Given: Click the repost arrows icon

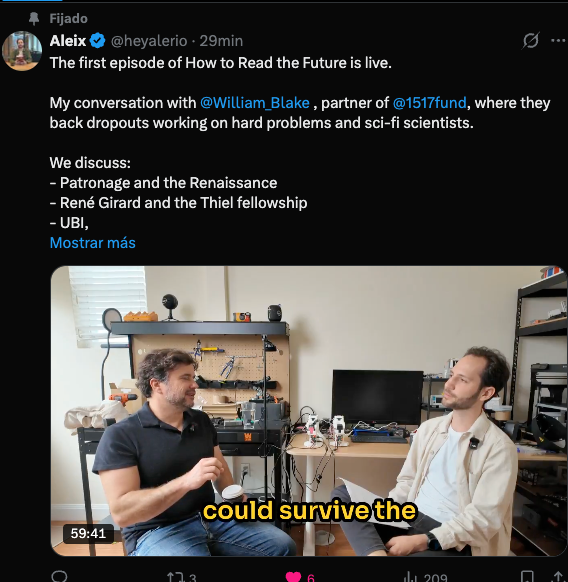Looking at the screenshot, I should (x=175, y=577).
